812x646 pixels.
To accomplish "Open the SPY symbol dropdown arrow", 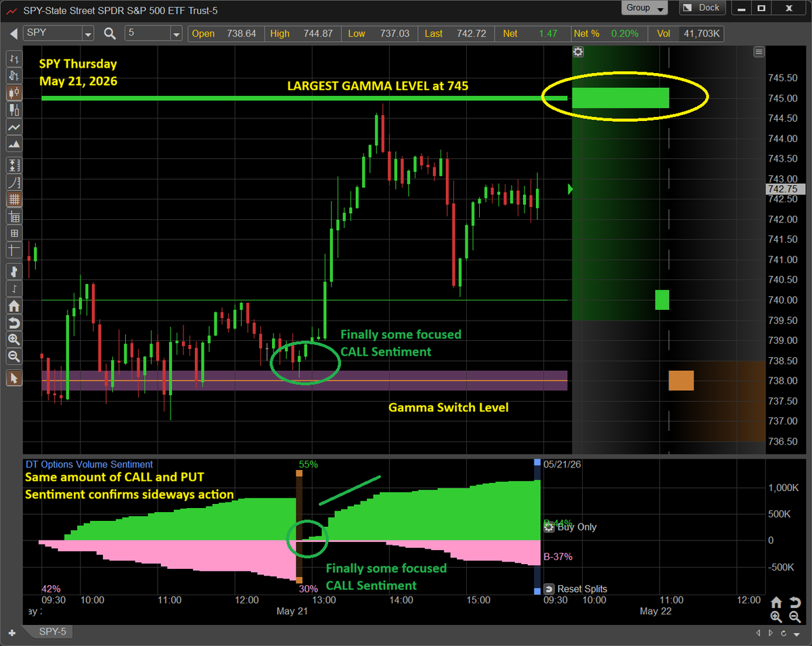I will (88, 33).
